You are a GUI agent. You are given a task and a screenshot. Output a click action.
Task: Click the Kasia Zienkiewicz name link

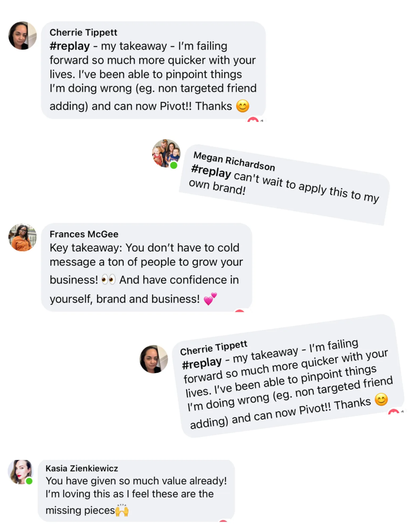coord(82,468)
